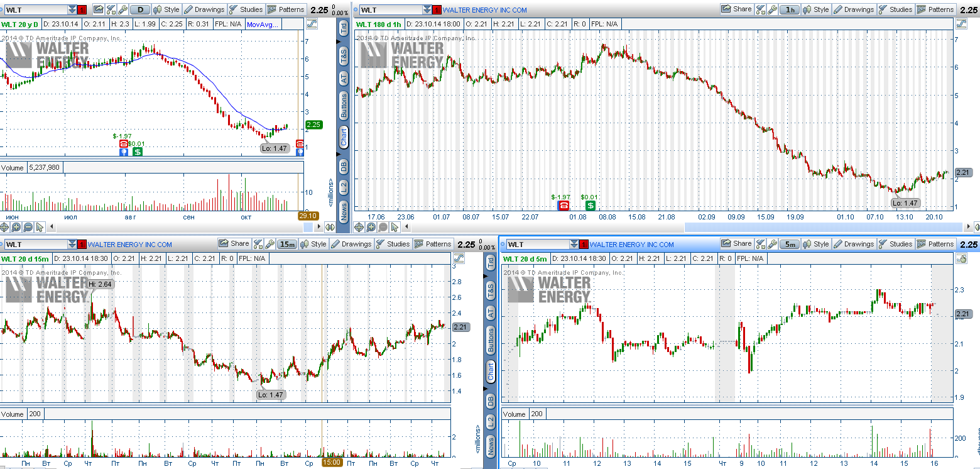980x469 pixels.
Task: Select pointer cursor tool under daily chart
Action: click(40, 227)
